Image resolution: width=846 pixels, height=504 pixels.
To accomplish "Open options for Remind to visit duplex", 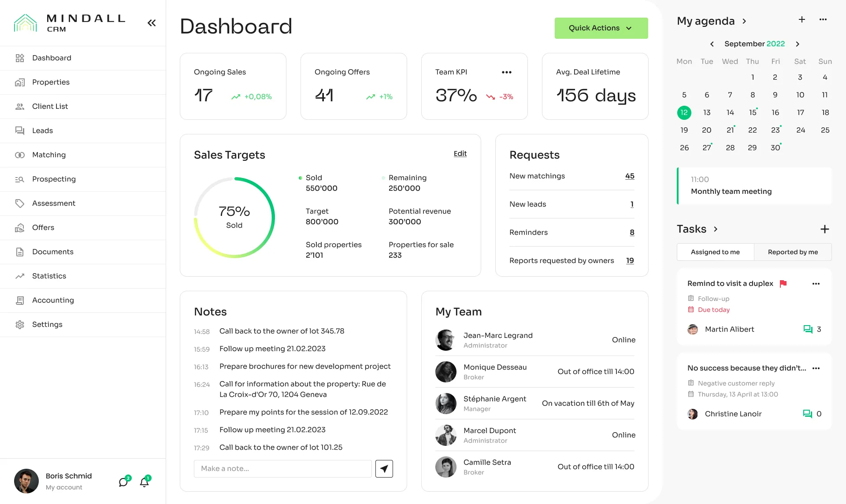I will tap(816, 284).
